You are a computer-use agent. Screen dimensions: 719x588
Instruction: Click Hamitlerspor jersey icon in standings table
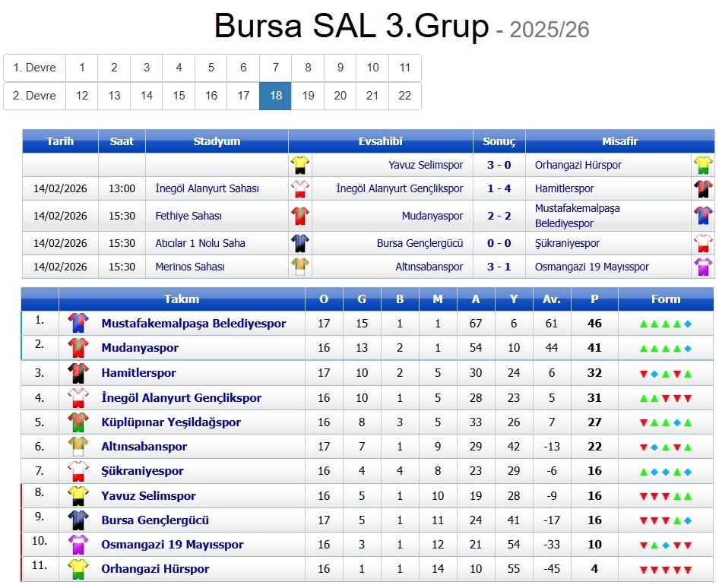78,373
